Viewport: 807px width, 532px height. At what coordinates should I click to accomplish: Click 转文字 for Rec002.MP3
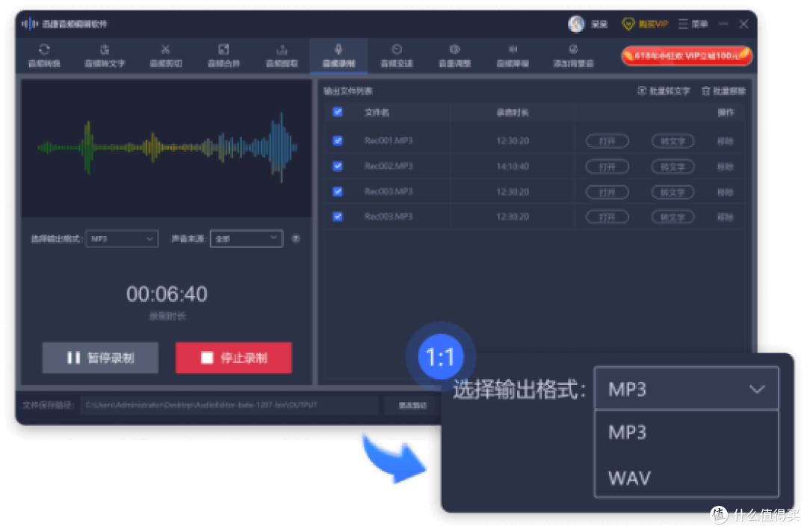672,167
